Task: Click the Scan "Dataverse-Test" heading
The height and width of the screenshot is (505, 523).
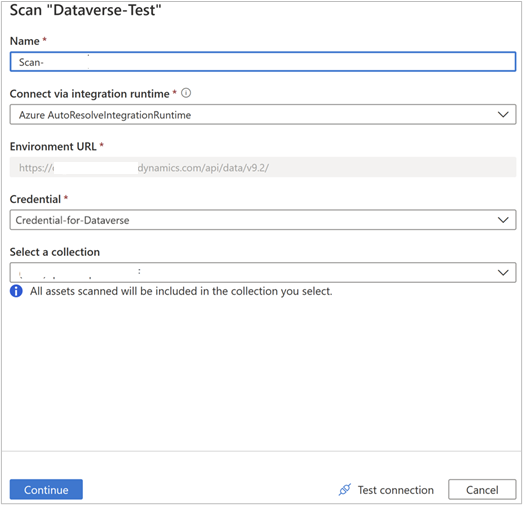Action: (85, 10)
